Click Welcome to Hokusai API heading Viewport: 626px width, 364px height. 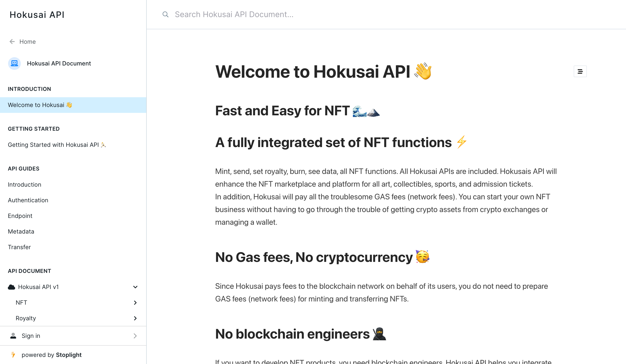pos(324,72)
